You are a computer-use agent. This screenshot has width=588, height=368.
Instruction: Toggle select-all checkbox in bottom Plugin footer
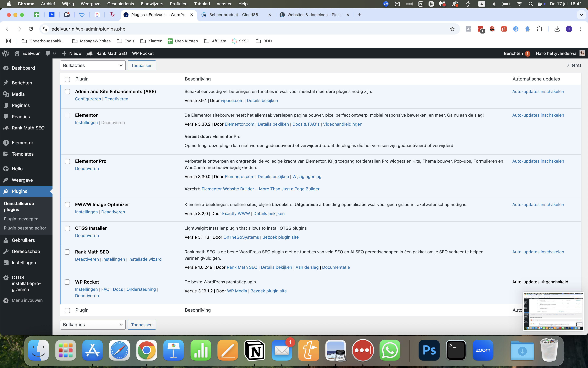[67, 310]
